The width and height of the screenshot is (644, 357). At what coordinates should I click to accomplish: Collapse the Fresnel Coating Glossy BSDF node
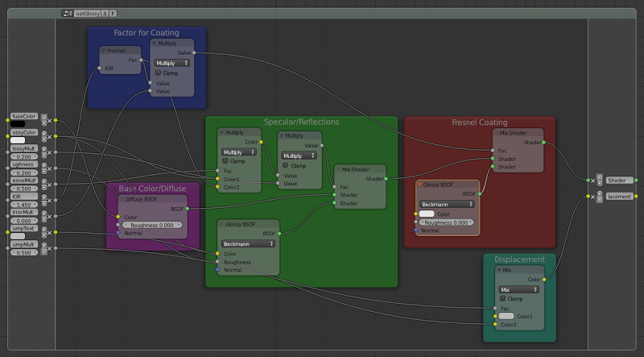click(419, 185)
